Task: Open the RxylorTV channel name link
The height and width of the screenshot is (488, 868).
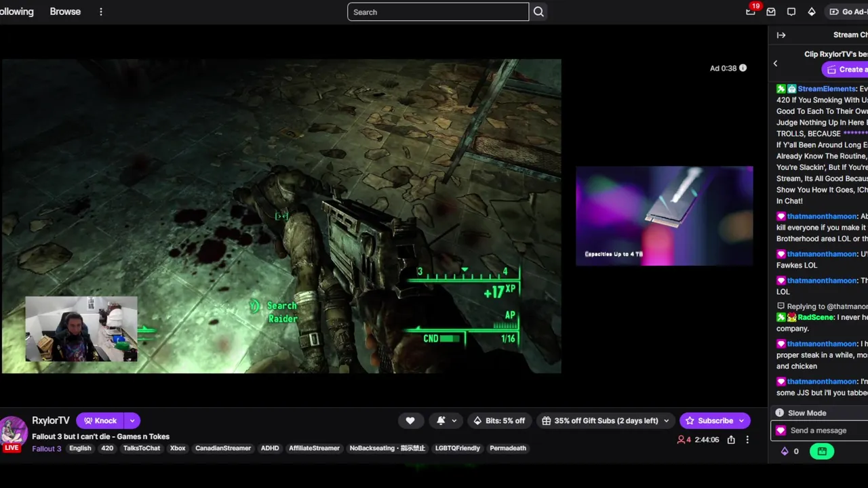Action: [x=51, y=420]
